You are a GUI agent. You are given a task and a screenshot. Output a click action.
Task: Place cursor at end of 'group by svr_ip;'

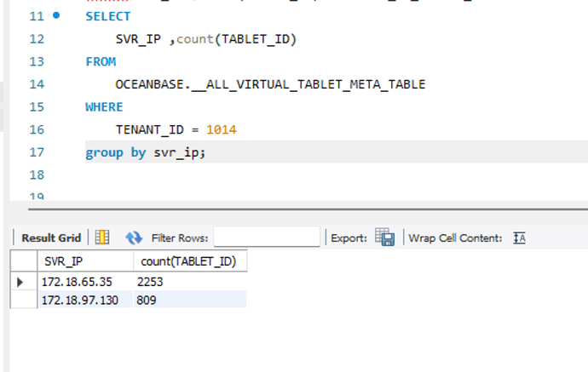207,152
